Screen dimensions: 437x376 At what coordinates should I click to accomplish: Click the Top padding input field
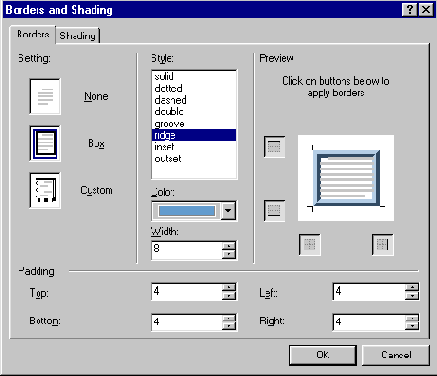coord(187,292)
